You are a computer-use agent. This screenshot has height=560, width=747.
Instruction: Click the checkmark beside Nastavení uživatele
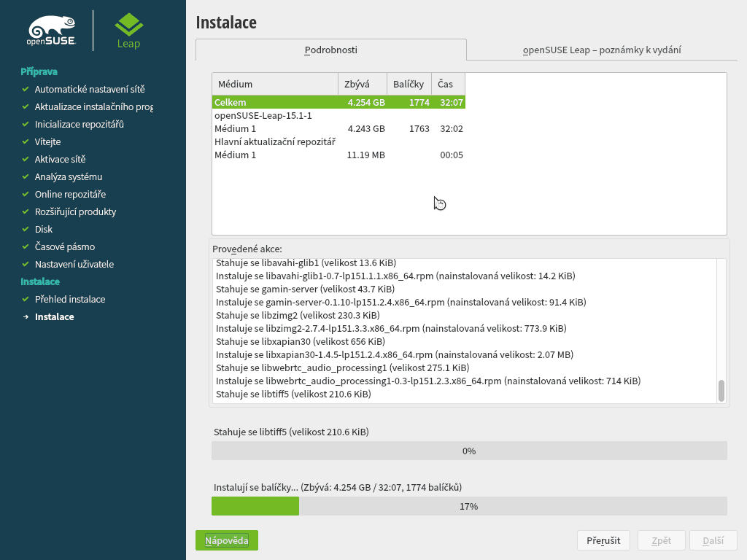[x=26, y=264]
